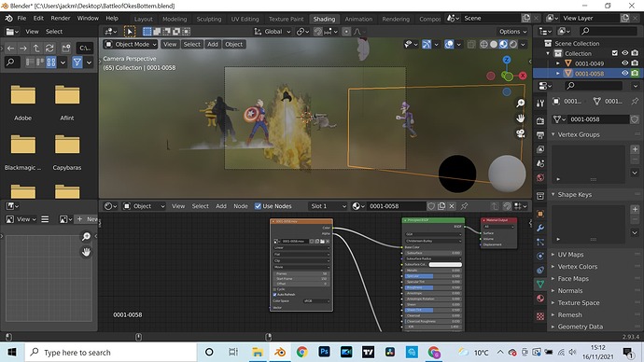Uncheck Collection exclude checkbox in outliner
644x362 pixels.
tap(615, 53)
